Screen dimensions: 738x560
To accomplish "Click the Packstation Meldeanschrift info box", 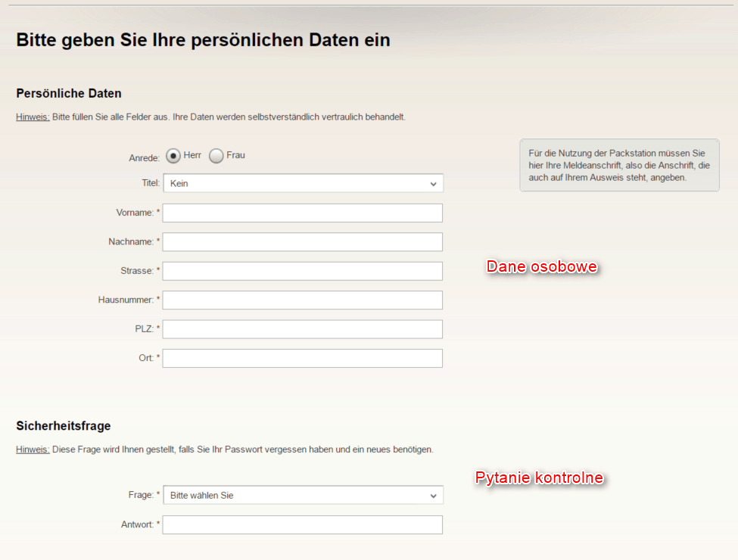I will pyautogui.click(x=618, y=165).
